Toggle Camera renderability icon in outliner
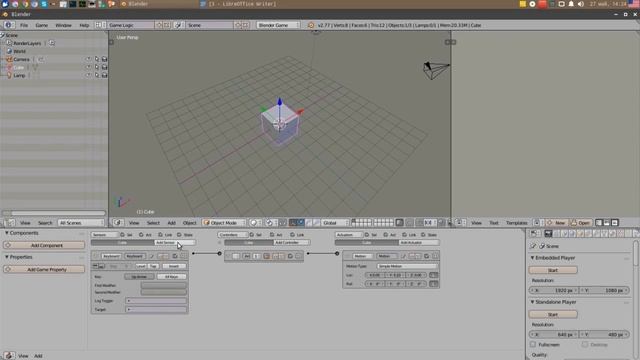The width and height of the screenshot is (640, 360). 104,59
